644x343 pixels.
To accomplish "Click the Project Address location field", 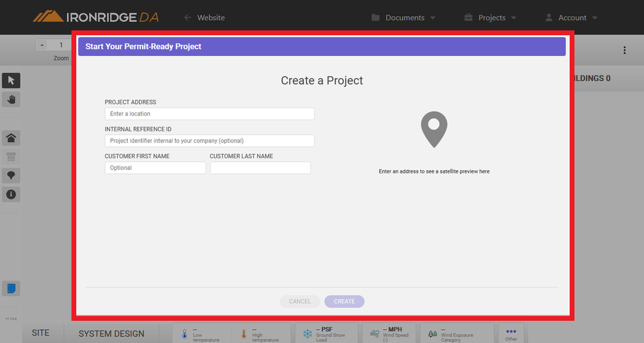I will pyautogui.click(x=209, y=114).
